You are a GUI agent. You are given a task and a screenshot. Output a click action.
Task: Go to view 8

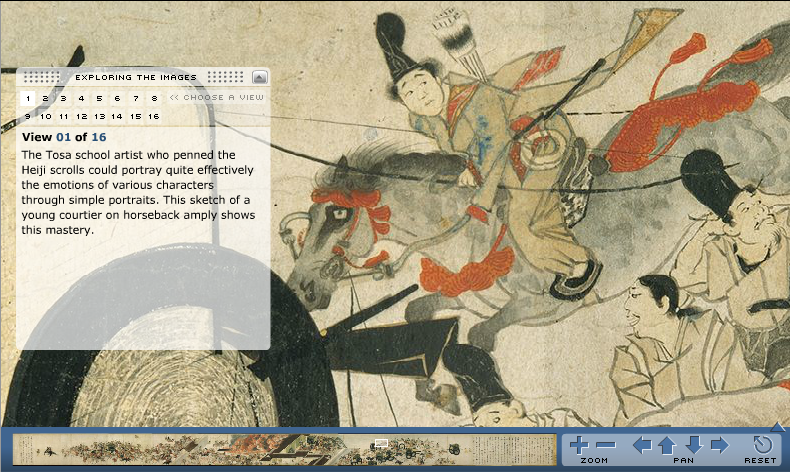click(154, 98)
